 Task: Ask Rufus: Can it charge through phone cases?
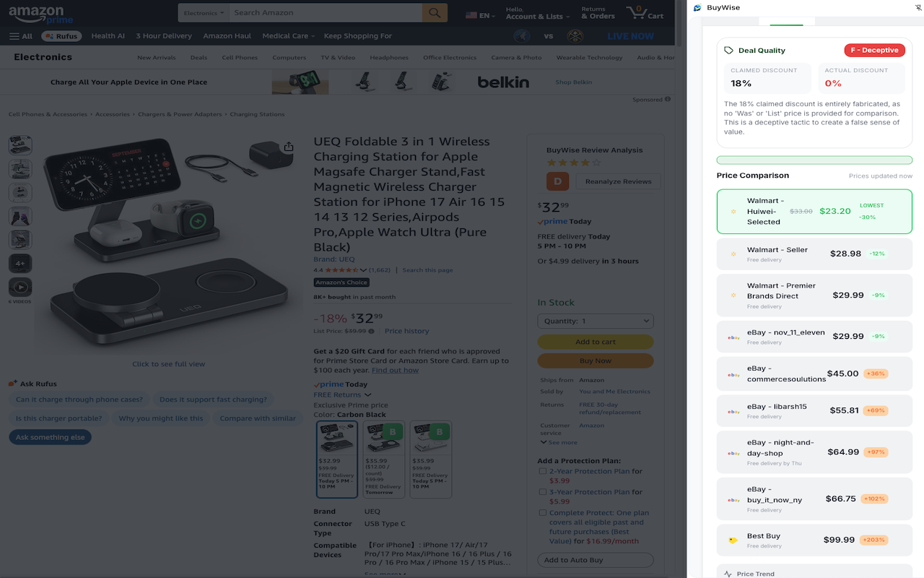(79, 400)
